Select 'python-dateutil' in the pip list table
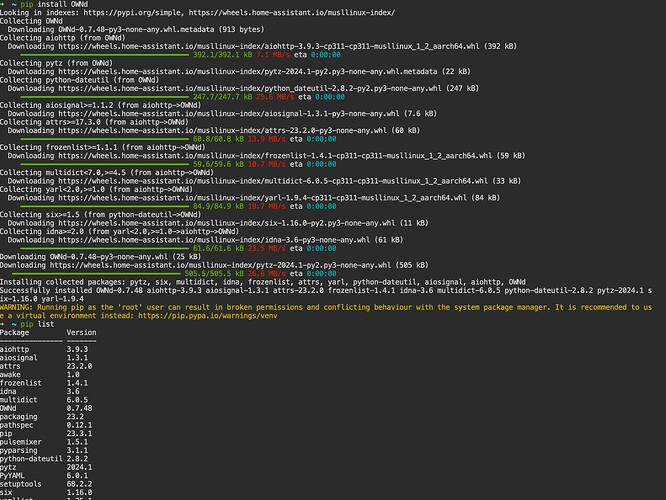This screenshot has width=666, height=500. (x=31, y=459)
